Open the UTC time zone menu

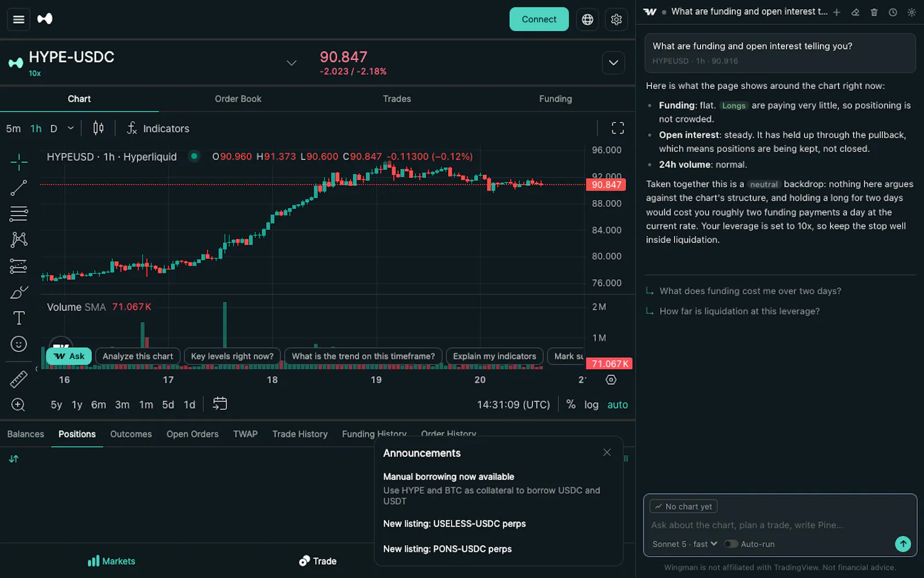pos(513,405)
